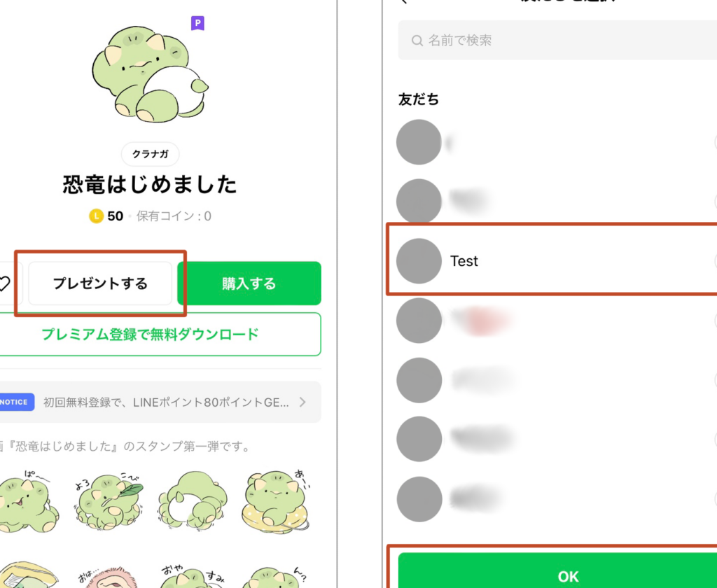Image resolution: width=717 pixels, height=588 pixels.
Task: Confirm with the green OK button
Action: coord(557,570)
